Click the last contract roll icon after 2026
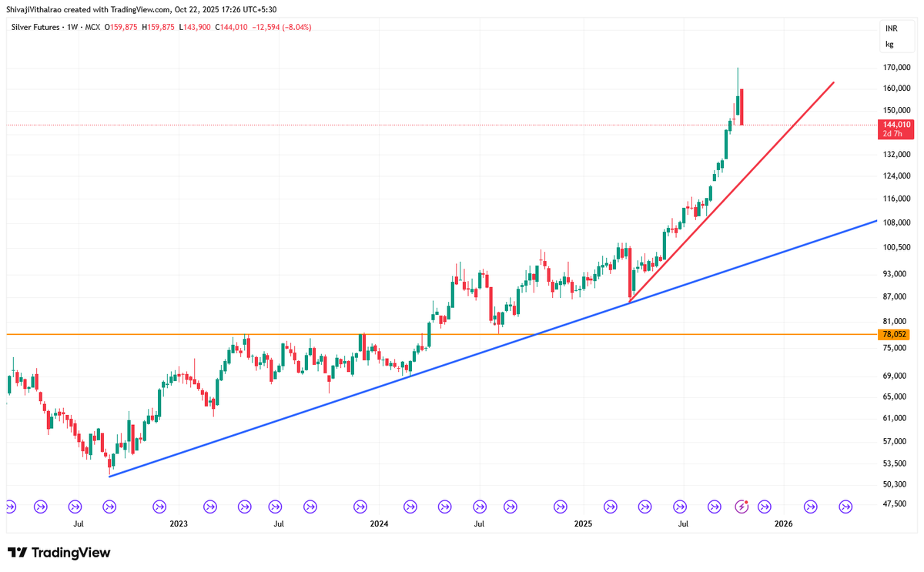The image size is (924, 572). tap(845, 506)
